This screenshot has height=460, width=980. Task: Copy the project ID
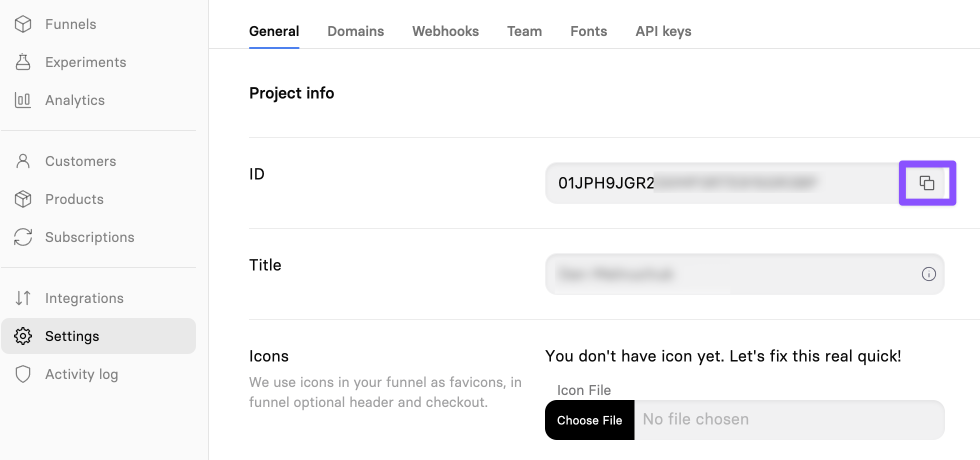point(927,183)
